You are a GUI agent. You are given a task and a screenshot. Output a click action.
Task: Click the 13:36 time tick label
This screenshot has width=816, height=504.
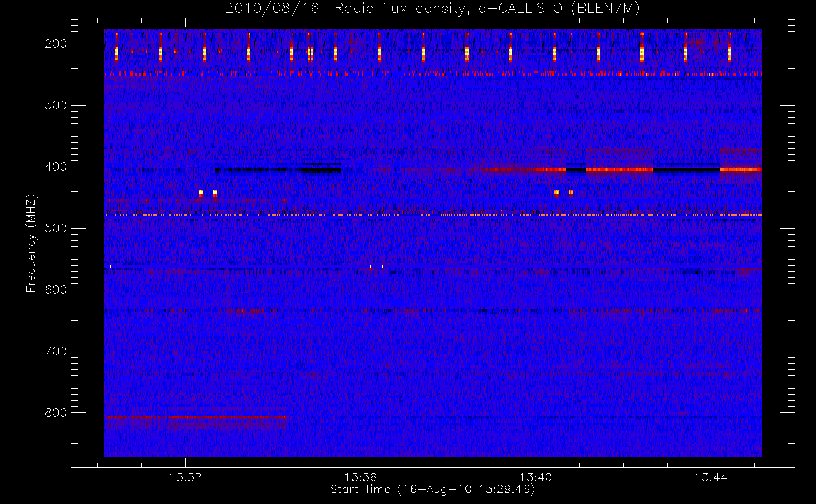361,477
